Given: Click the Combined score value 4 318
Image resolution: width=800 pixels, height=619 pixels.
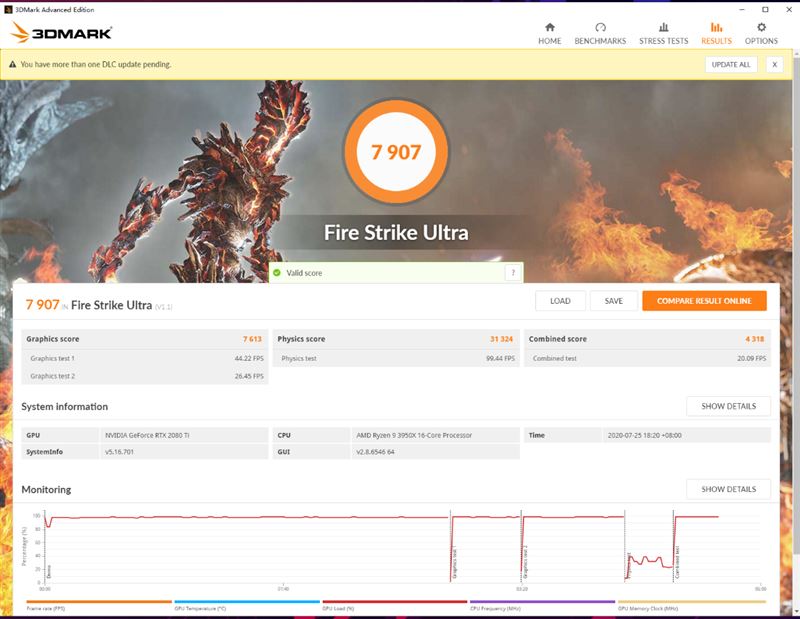Looking at the screenshot, I should point(755,339).
